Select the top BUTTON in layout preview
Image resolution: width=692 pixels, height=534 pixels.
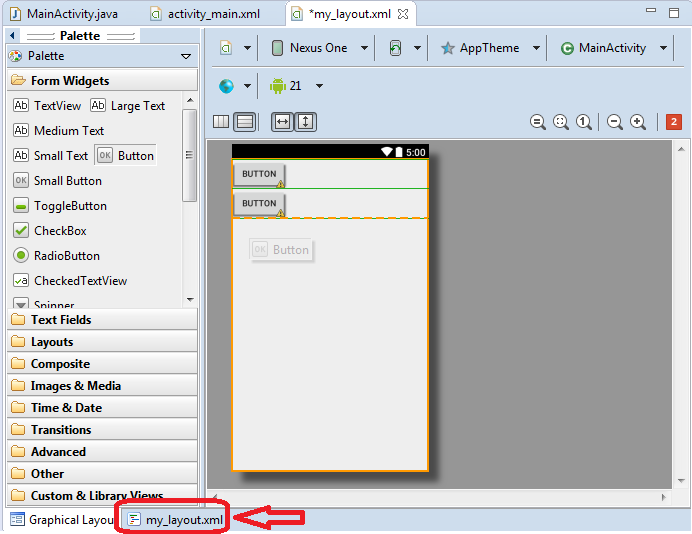259,174
